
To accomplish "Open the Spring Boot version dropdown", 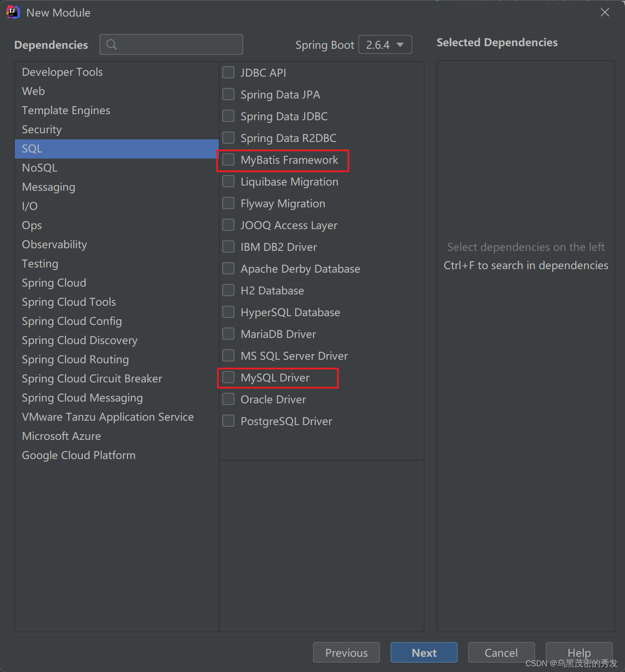I will tap(385, 44).
